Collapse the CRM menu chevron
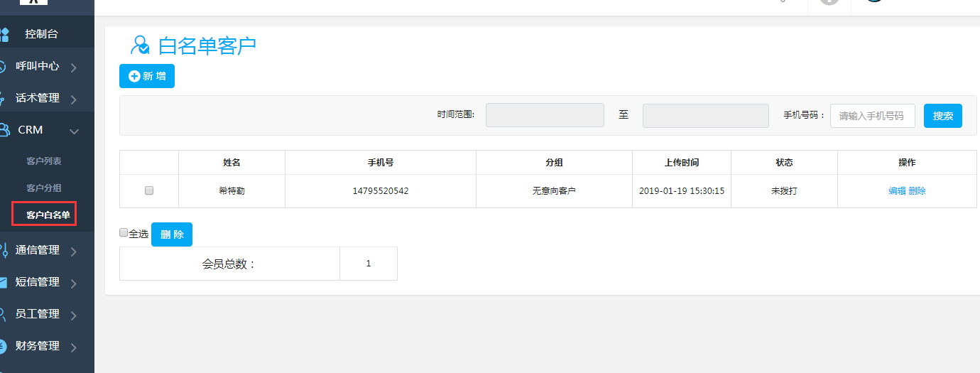This screenshot has height=373, width=980. (x=74, y=131)
